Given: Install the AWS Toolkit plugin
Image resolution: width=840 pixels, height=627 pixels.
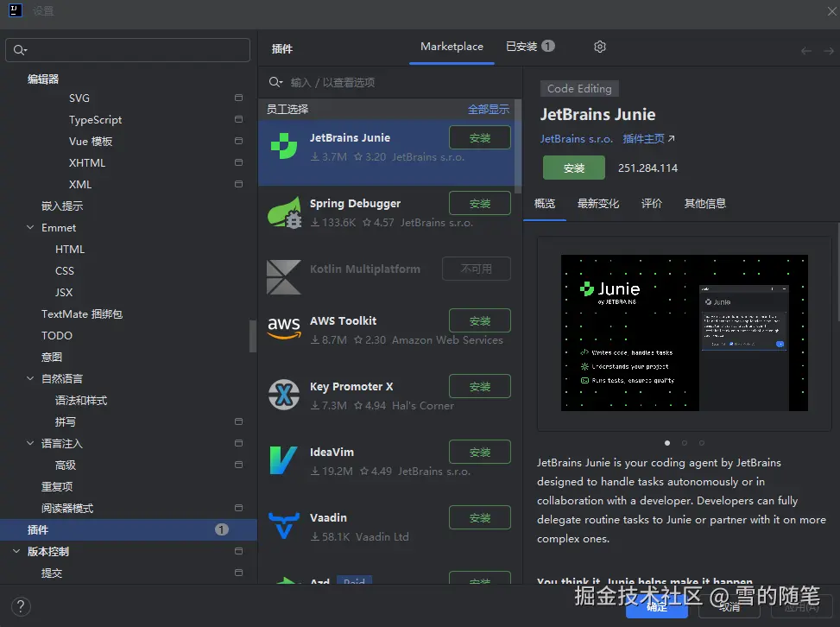Looking at the screenshot, I should point(479,321).
